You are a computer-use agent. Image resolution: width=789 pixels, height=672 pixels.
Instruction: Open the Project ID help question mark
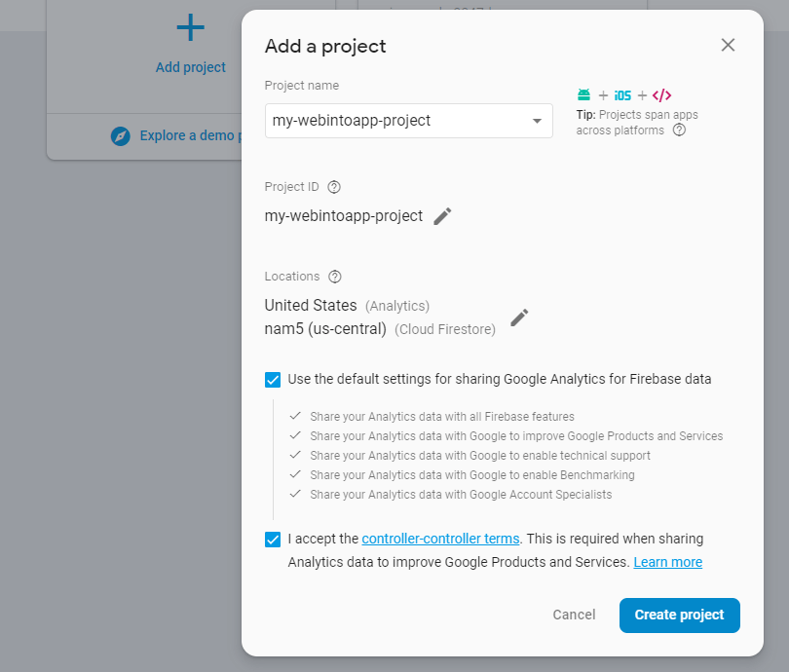click(x=334, y=187)
